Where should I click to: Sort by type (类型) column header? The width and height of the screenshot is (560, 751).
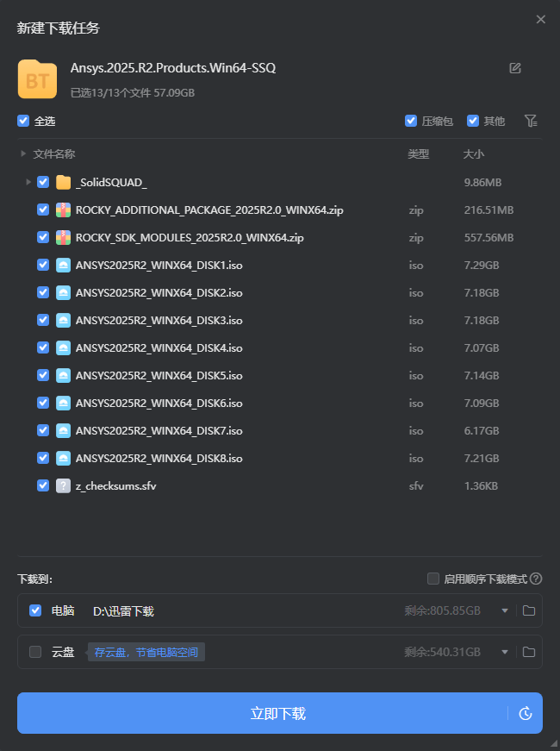(x=419, y=154)
